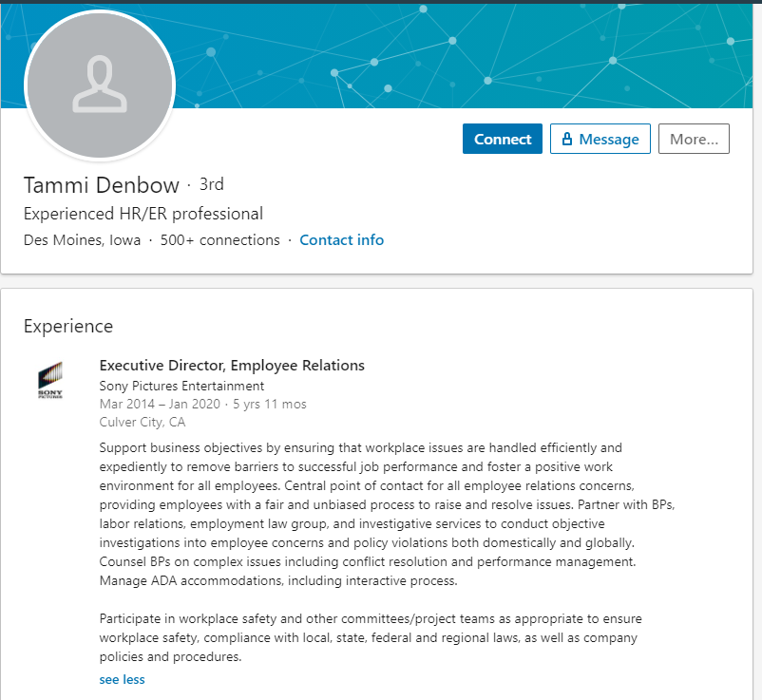Click the Experienced HR/ER professional headline
Screen dimensions: 762x700
[x=143, y=214]
